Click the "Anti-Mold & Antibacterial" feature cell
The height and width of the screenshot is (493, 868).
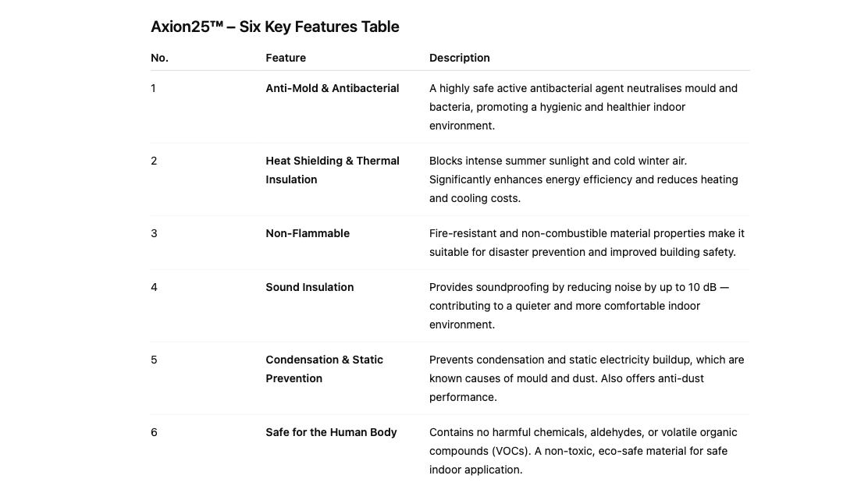click(333, 88)
